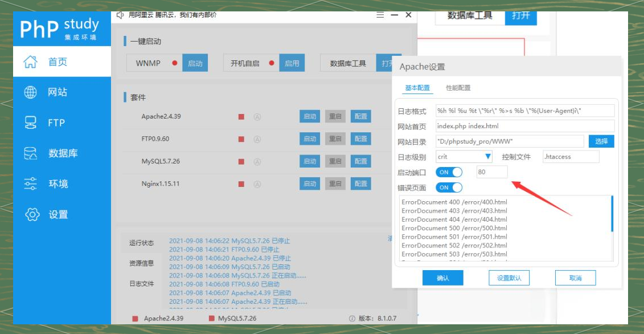Click the circled A icon for MySQL5.7.26
Viewport: 644px width, 334px height.
point(257,162)
